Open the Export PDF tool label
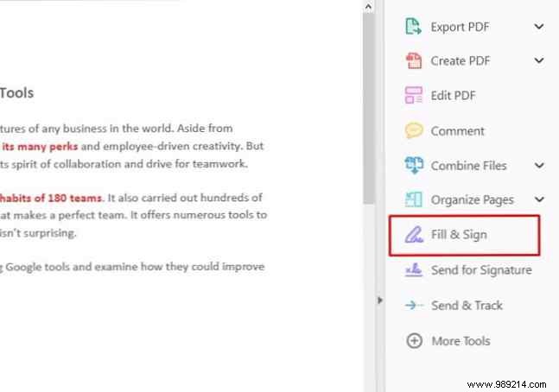The height and width of the screenshot is (392, 559). [460, 27]
